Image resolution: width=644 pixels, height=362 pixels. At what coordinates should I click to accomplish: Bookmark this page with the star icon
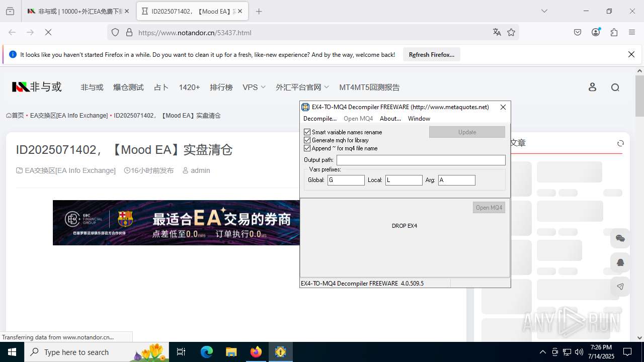point(511,32)
